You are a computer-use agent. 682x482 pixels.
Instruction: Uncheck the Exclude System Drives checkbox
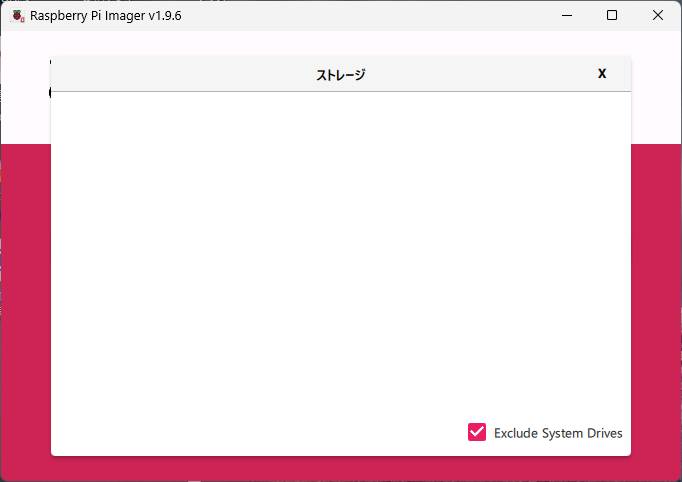pos(477,432)
